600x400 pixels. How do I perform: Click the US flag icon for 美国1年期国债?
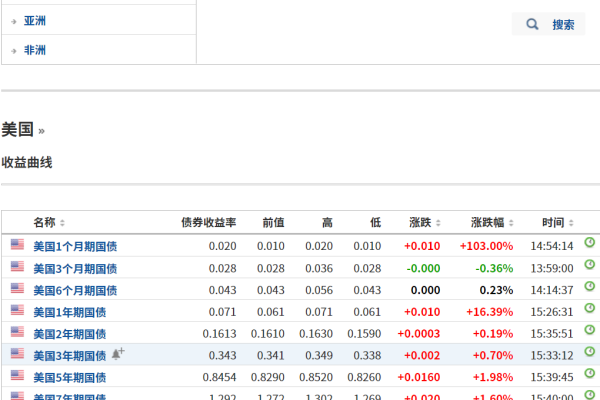[17, 310]
